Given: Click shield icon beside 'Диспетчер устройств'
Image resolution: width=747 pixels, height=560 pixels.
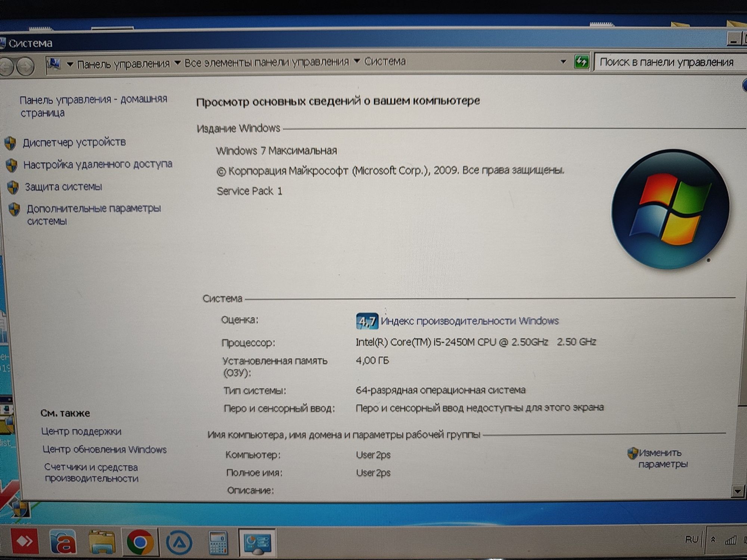Looking at the screenshot, I should (10, 143).
